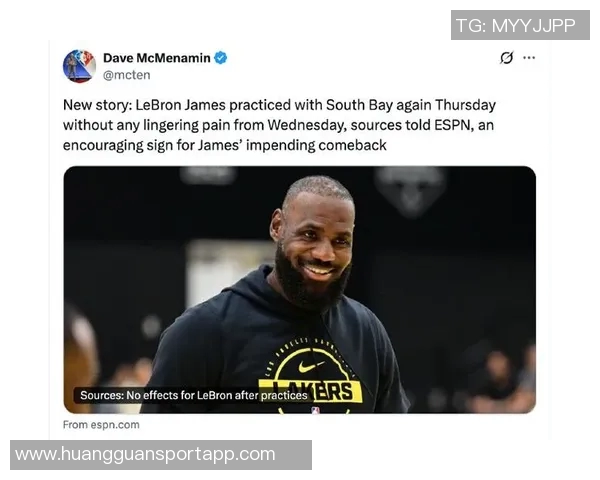Click the blue verified badge
Image resolution: width=600 pixels, height=480 pixels.
220,58
